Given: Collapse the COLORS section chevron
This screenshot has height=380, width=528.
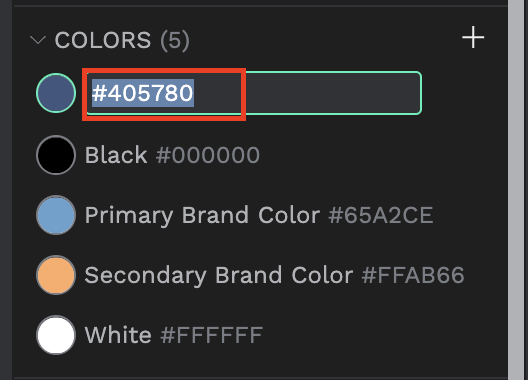Looking at the screenshot, I should tap(38, 40).
